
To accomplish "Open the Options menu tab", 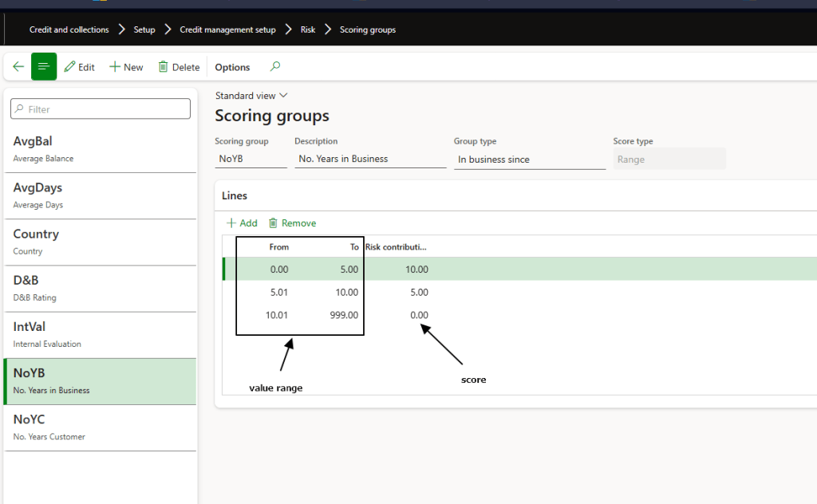I will pyautogui.click(x=232, y=67).
